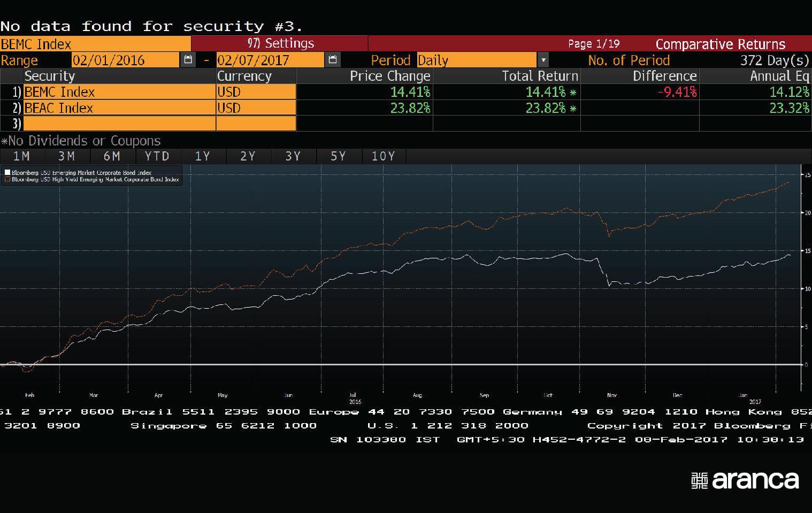Click the 14.41% Price Change value

point(410,92)
